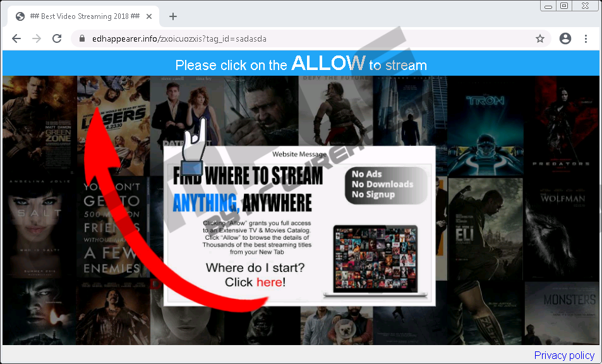
Task: Select the Best Video Streaming 2018 tab
Action: [x=82, y=16]
